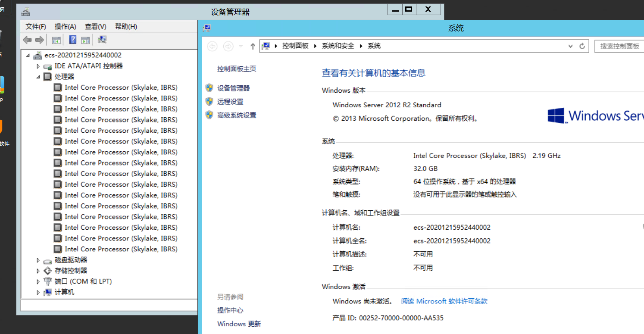Click the 产品 ID: 00252-70000-00000-AA535 text
The image size is (644, 334).
388,318
